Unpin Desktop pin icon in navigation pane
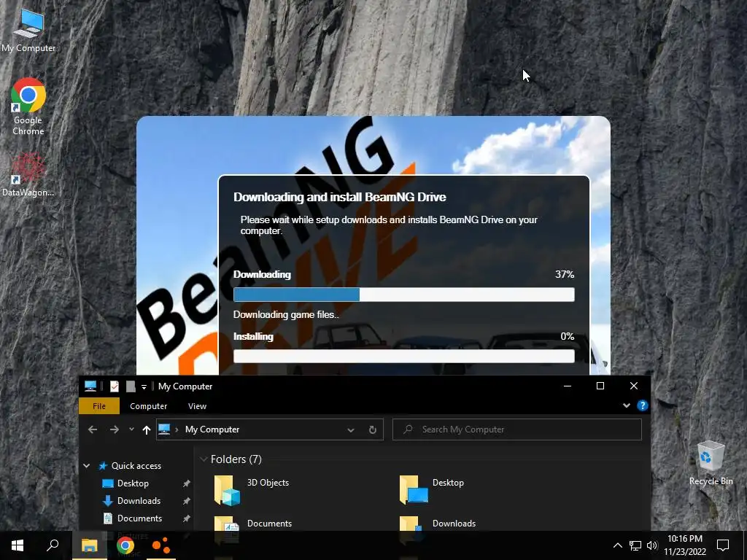This screenshot has width=747, height=560. pos(187,484)
